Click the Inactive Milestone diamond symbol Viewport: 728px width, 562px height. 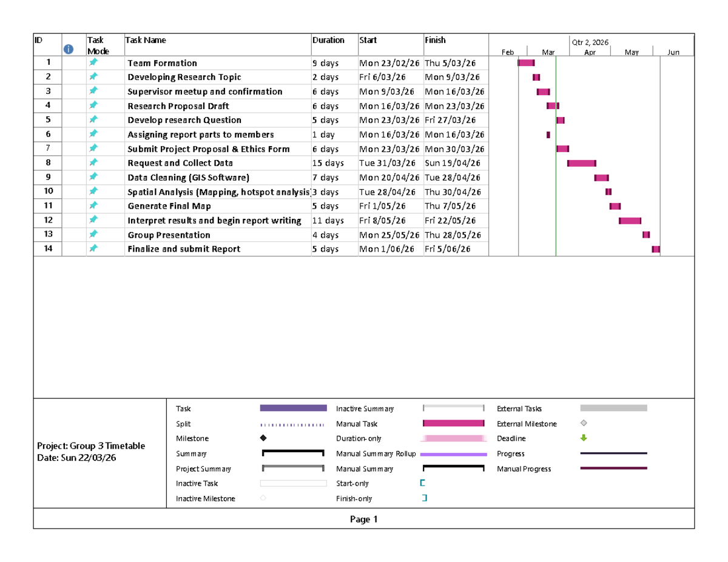(263, 498)
